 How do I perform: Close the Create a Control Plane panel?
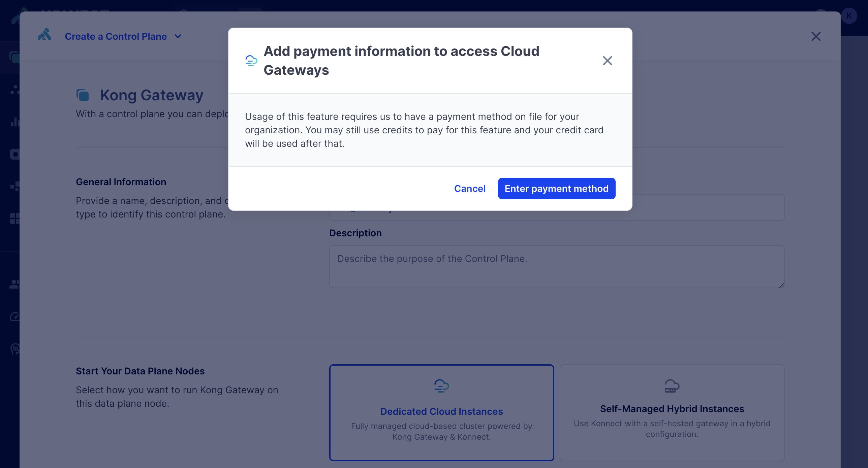click(x=816, y=36)
